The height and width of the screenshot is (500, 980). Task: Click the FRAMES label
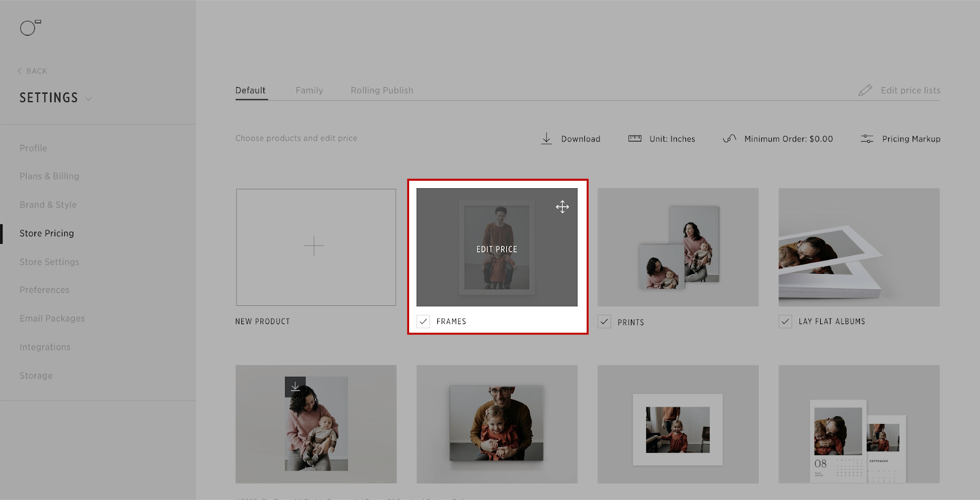click(x=451, y=321)
